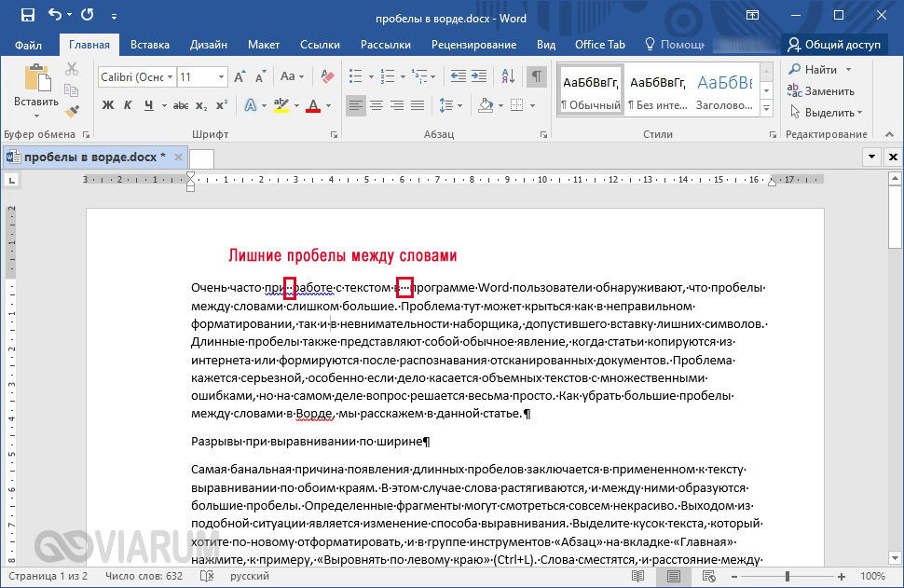Apply yellow text highlight color

point(281,105)
